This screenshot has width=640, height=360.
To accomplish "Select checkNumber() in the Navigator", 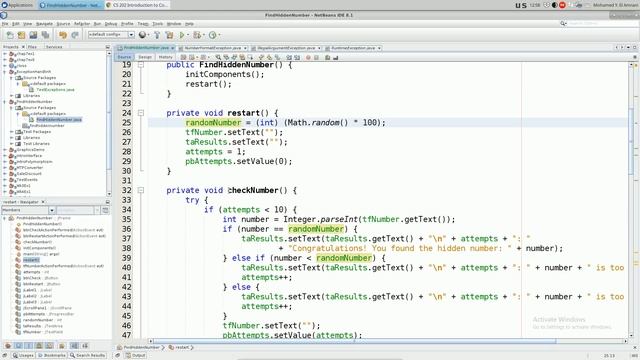I will [x=37, y=242].
